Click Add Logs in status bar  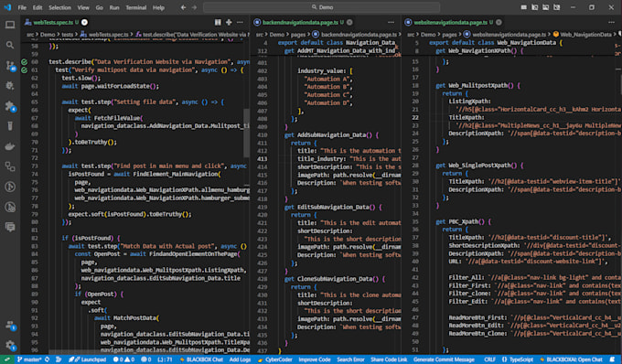coord(240,359)
